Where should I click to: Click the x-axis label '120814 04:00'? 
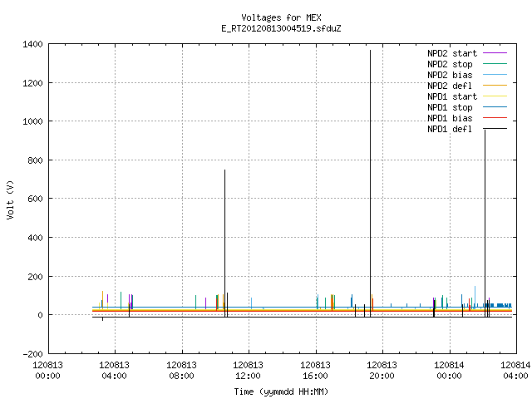pyautogui.click(x=515, y=371)
